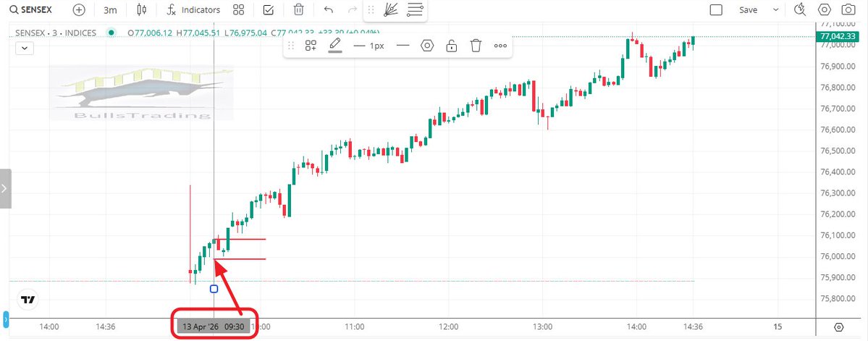Open drawing settings hexagon in floating toolbar
Image resolution: width=868 pixels, height=341 pixels.
[x=427, y=46]
